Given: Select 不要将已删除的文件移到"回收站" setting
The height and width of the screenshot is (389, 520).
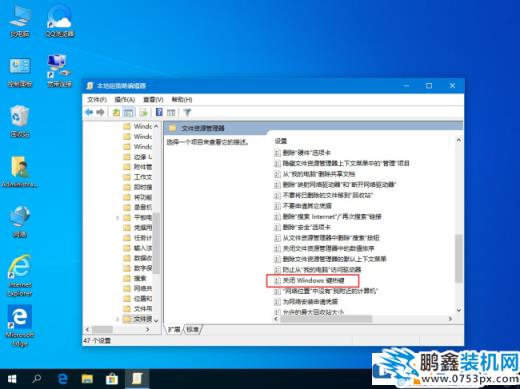Looking at the screenshot, I should point(323,195).
